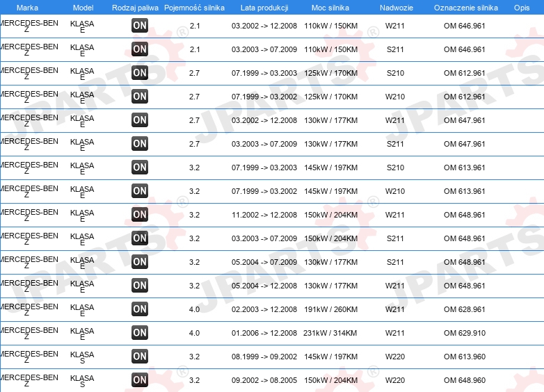Click production years 08.1999 -> 09.2002
The width and height of the screenshot is (544, 392).
pos(264,357)
